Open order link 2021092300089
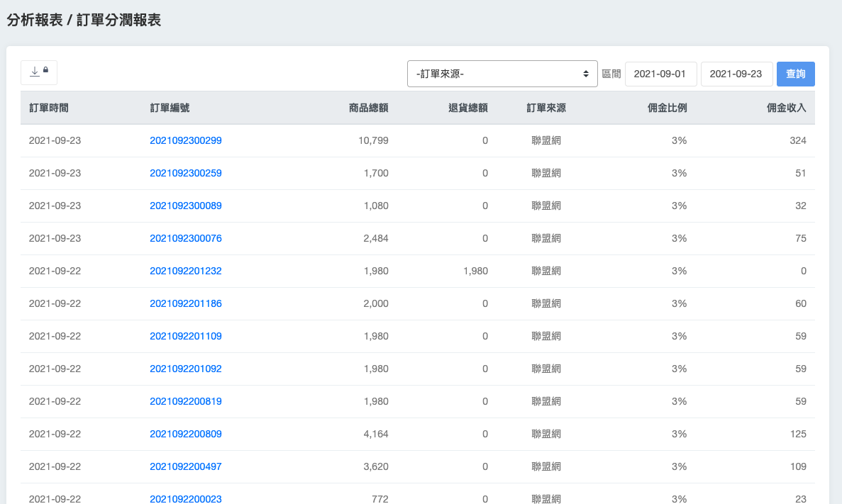 [x=186, y=206]
